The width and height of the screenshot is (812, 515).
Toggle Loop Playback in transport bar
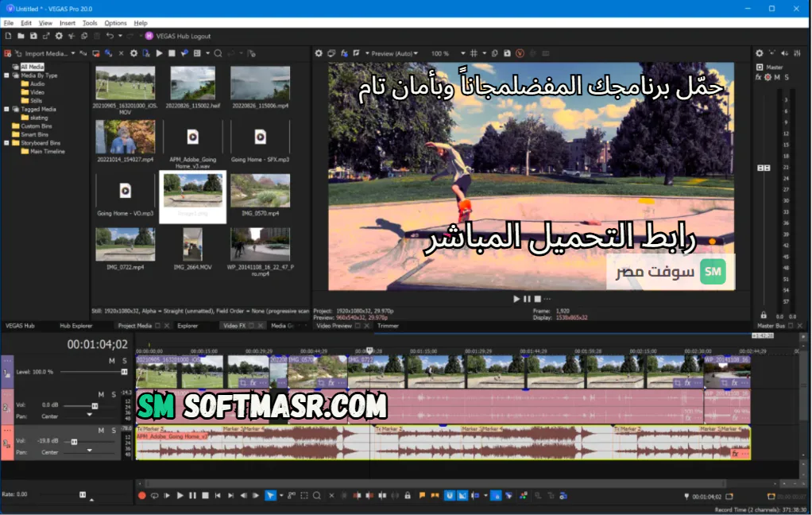(154, 496)
